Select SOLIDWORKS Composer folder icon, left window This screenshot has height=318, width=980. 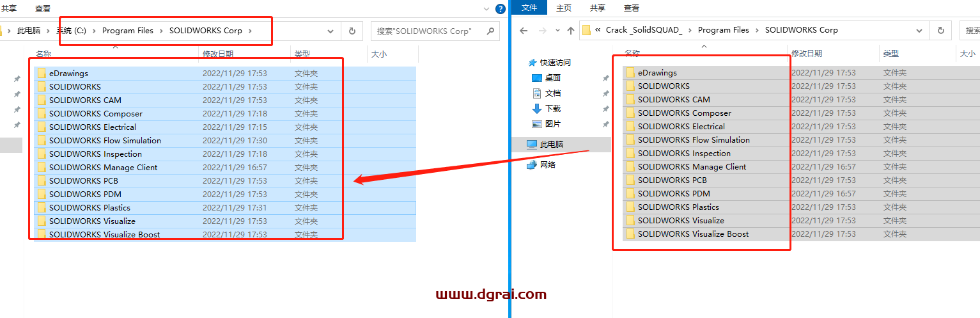42,113
